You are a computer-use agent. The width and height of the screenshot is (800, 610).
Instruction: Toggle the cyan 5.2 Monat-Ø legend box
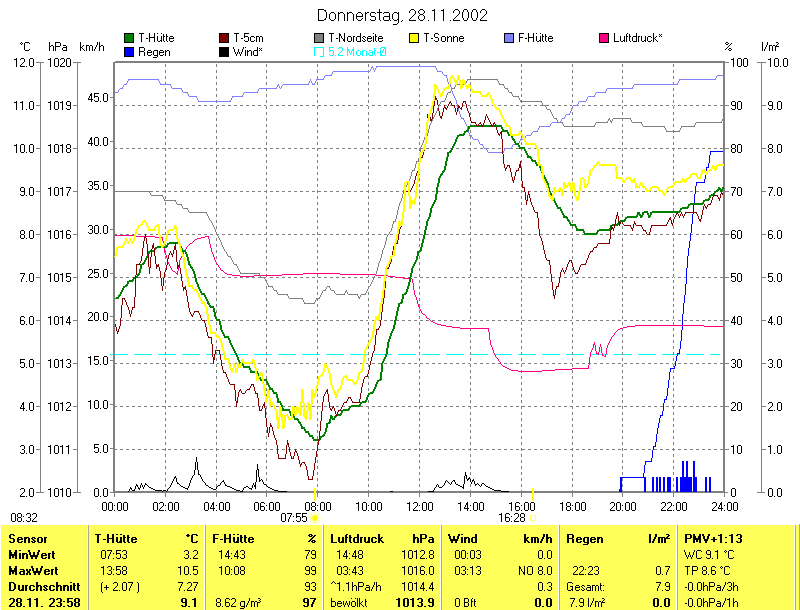tap(319, 51)
